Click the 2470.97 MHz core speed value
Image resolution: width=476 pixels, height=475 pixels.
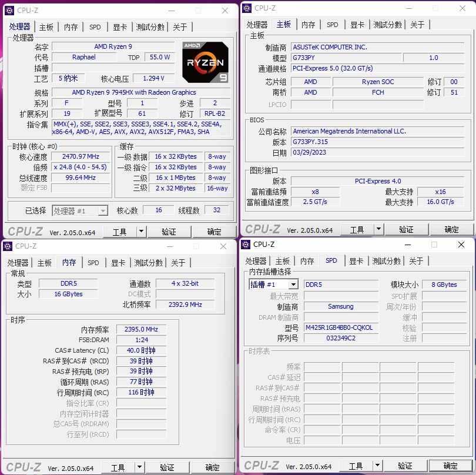[x=81, y=156]
